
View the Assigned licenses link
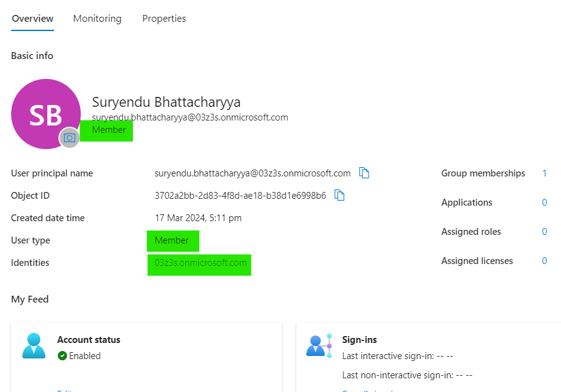coord(544,260)
